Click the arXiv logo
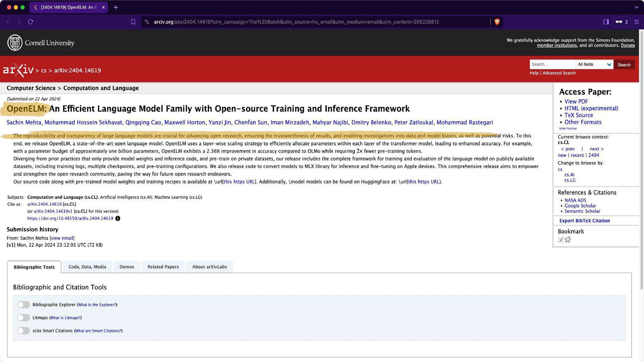 (x=18, y=70)
